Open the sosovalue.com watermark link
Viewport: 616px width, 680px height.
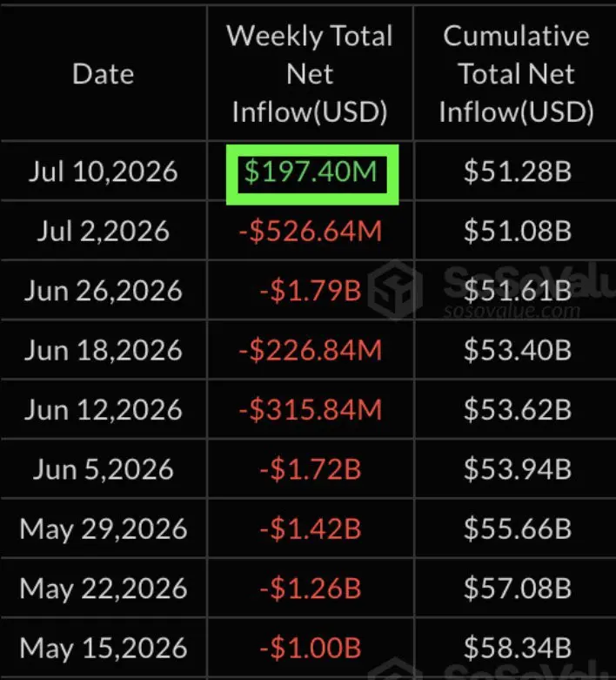[512, 311]
